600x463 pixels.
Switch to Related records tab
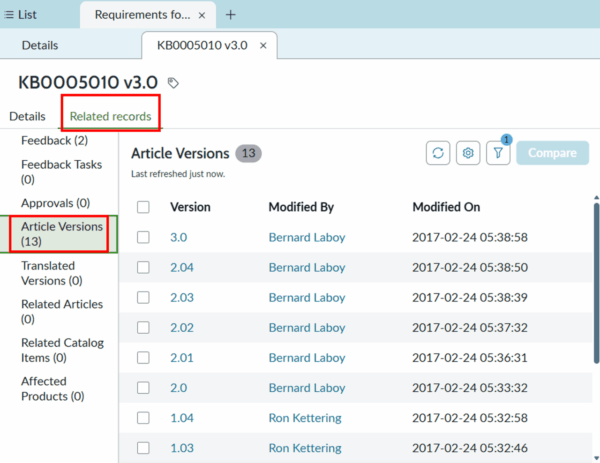tap(110, 117)
